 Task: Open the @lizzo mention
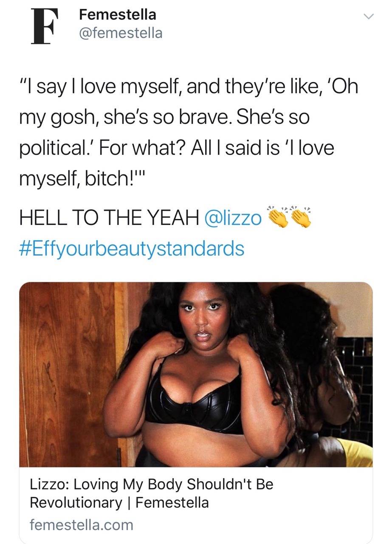click(233, 218)
